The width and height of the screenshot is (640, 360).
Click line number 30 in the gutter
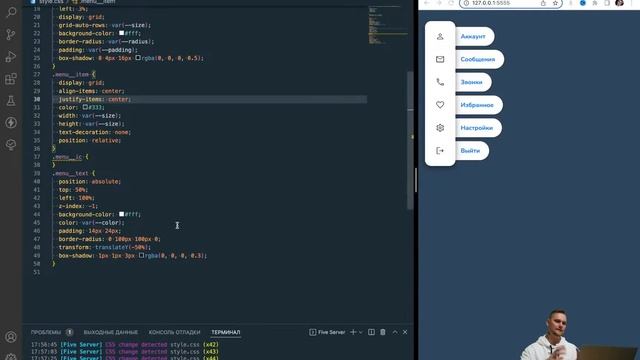(x=37, y=99)
